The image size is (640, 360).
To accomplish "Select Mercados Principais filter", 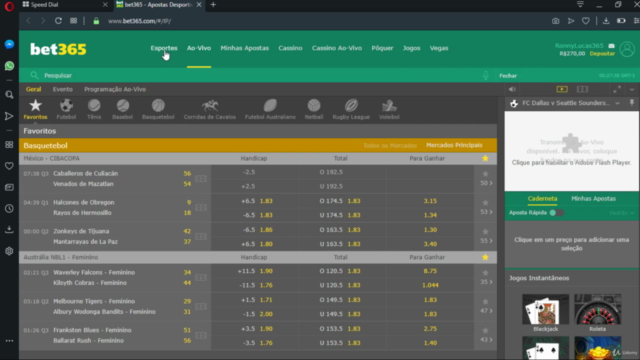I will [x=454, y=145].
